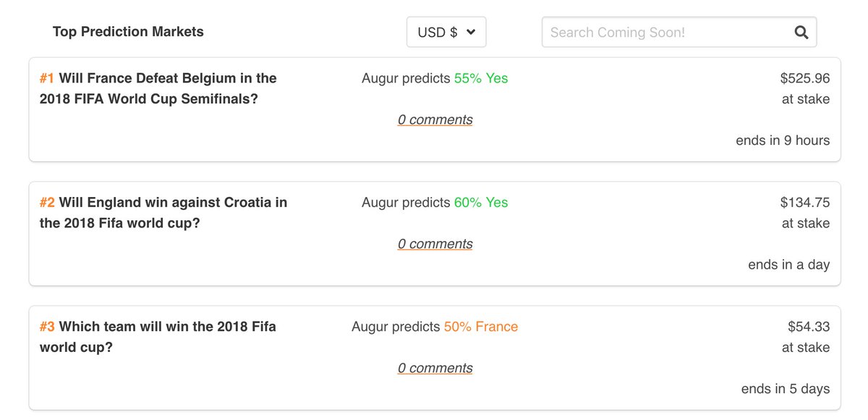
Task: Open France Defeat Belgium market question
Action: pyautogui.click(x=158, y=88)
